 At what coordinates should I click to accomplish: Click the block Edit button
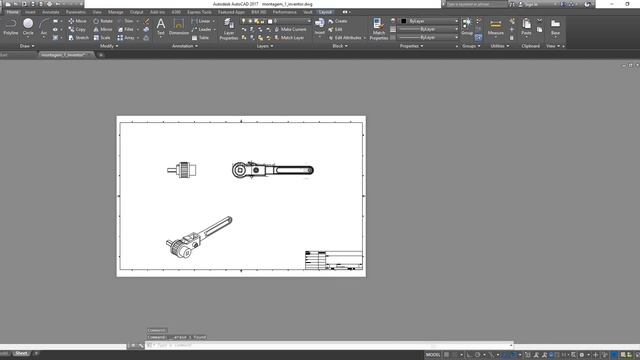[335, 29]
